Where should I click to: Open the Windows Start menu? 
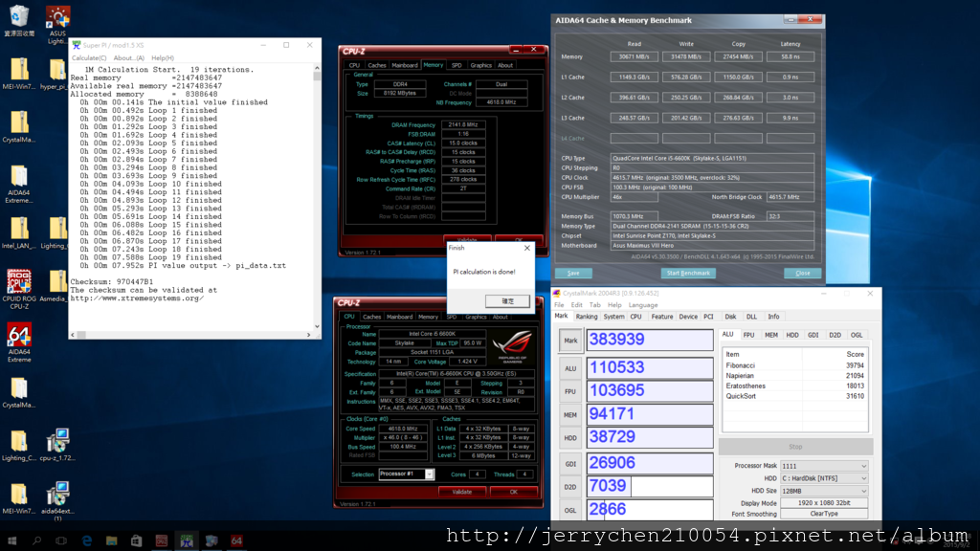pos(11,541)
